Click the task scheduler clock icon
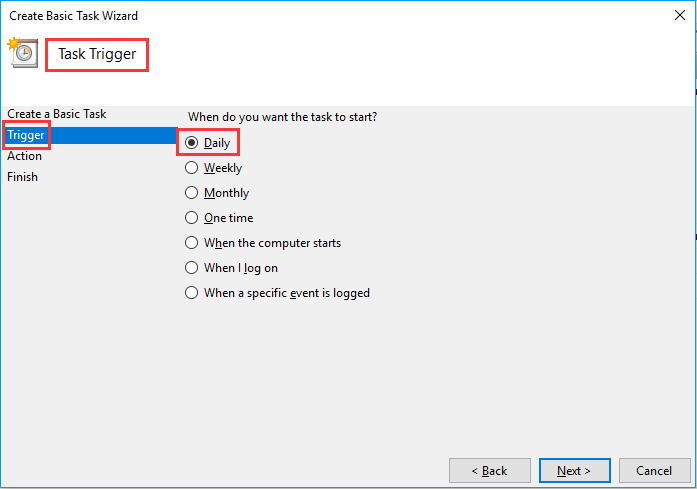The height and width of the screenshot is (489, 697). coord(23,52)
